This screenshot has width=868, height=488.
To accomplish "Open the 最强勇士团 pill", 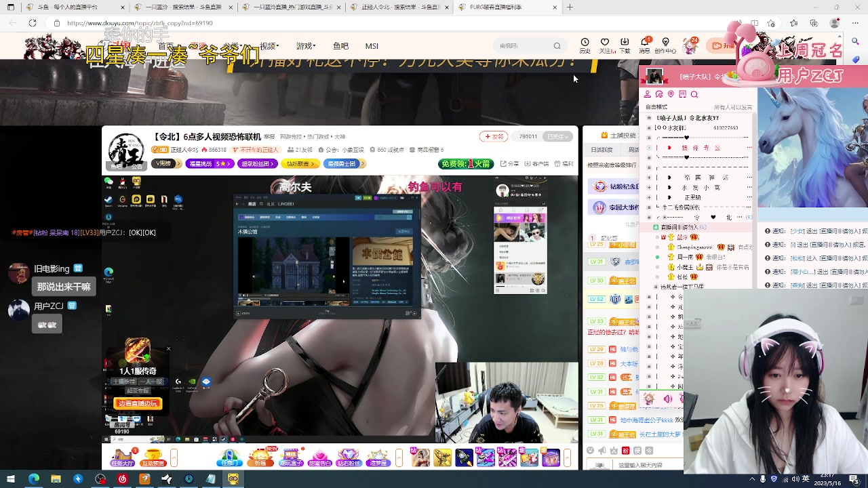I will (x=344, y=163).
